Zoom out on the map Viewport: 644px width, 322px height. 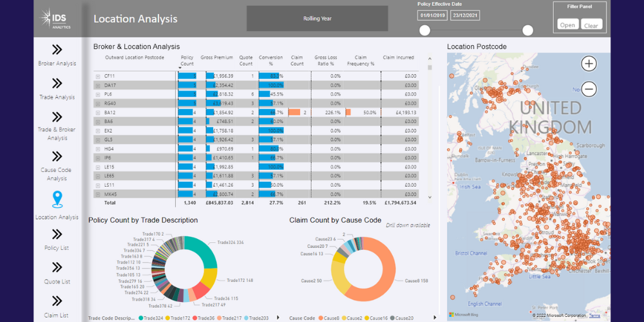click(x=589, y=90)
